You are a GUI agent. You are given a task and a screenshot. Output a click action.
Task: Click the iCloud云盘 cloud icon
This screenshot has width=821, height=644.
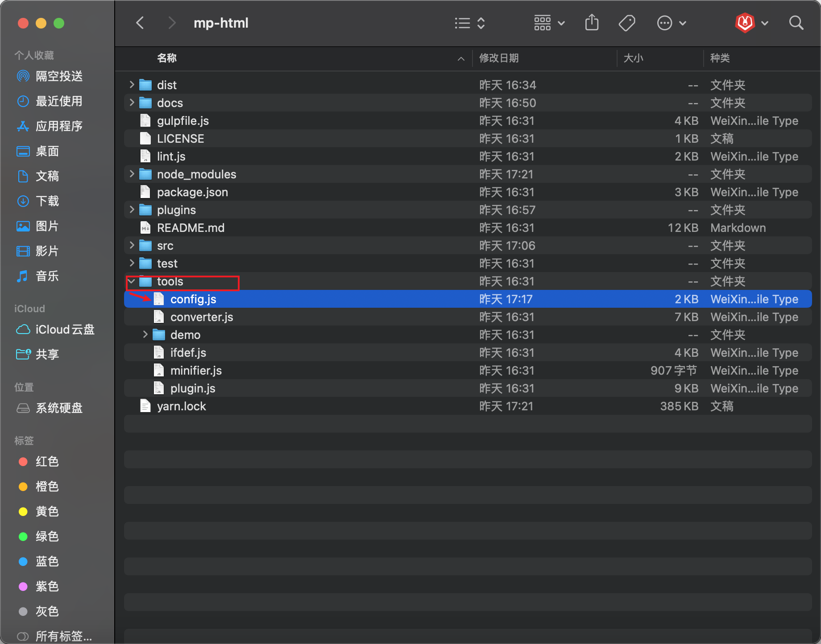[x=23, y=330]
